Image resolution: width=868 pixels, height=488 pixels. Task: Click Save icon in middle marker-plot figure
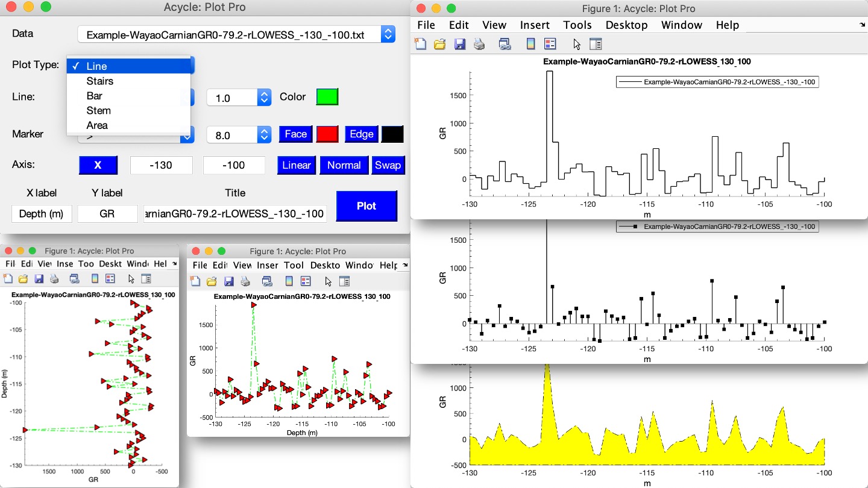228,281
